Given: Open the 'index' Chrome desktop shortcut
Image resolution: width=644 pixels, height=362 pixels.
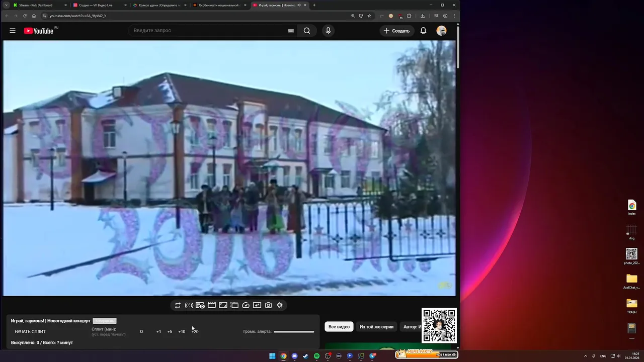Looking at the screenshot, I should coord(632,207).
